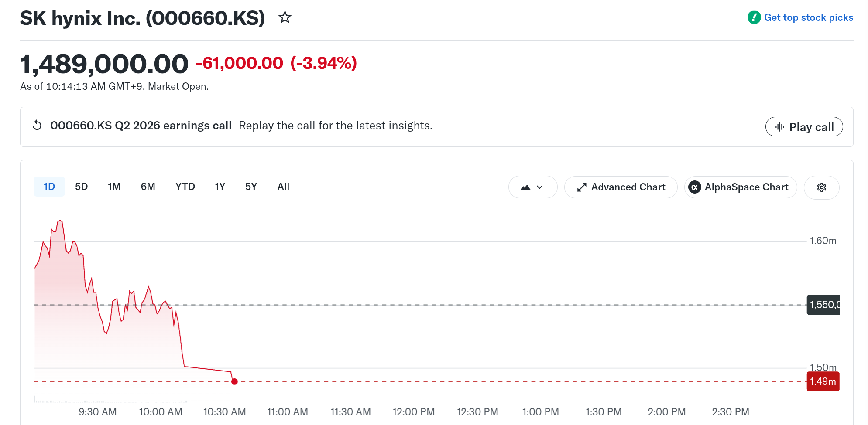The width and height of the screenshot is (868, 425).
Task: Select the 1D time range
Action: (49, 187)
